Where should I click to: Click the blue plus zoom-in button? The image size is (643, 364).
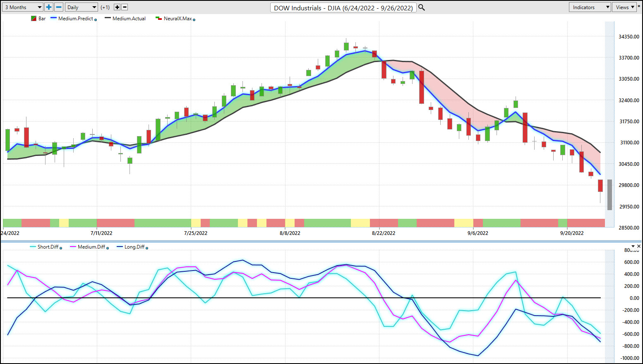(49, 7)
